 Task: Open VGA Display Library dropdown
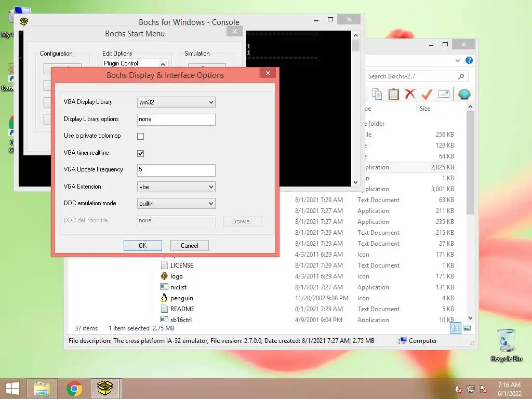[176, 102]
